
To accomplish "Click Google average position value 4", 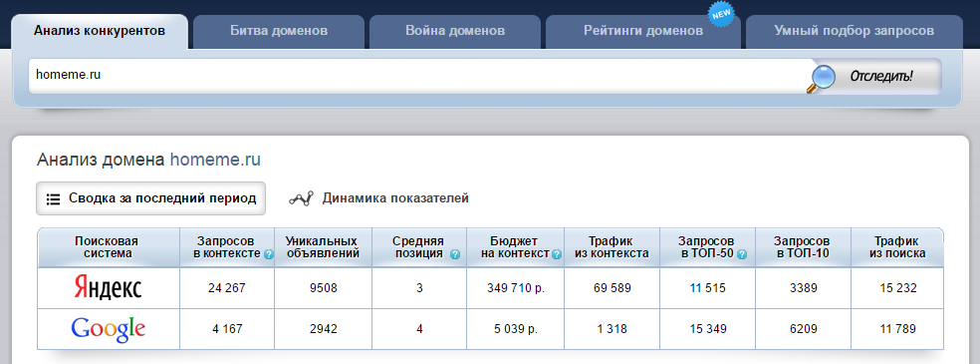I will point(419,329).
